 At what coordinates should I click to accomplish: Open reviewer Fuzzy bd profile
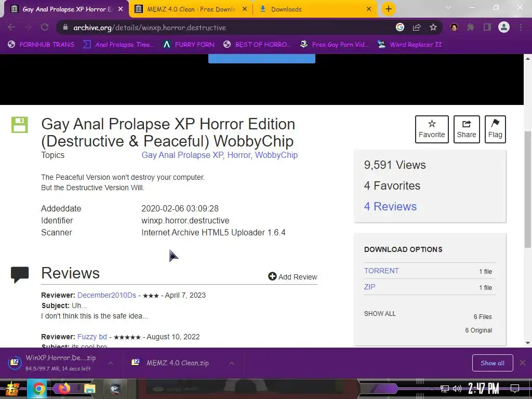pos(92,337)
